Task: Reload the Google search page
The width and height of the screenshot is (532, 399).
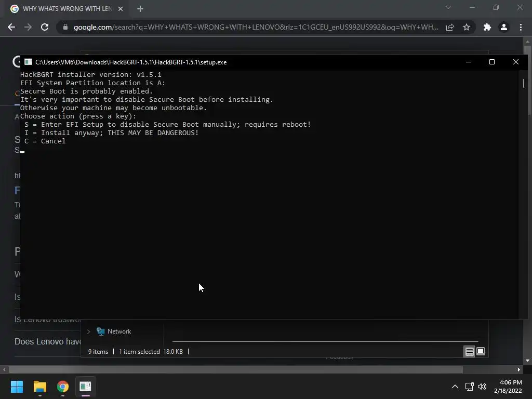Action: (x=45, y=27)
